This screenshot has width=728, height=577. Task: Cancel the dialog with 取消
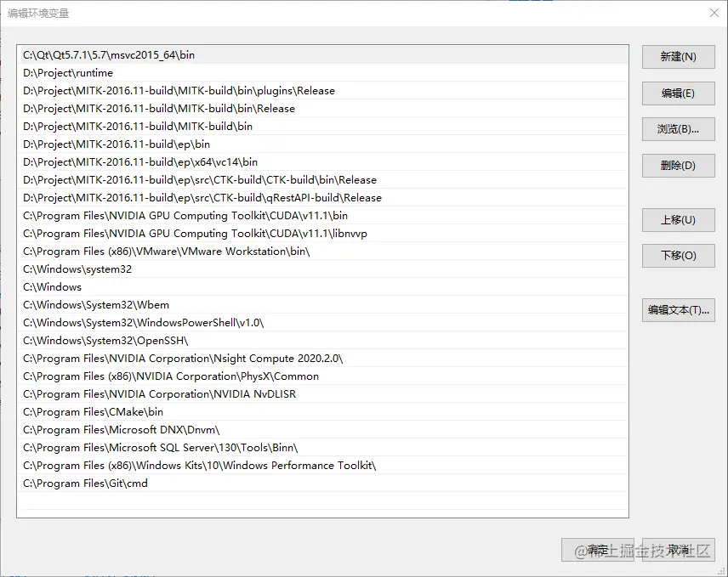679,550
